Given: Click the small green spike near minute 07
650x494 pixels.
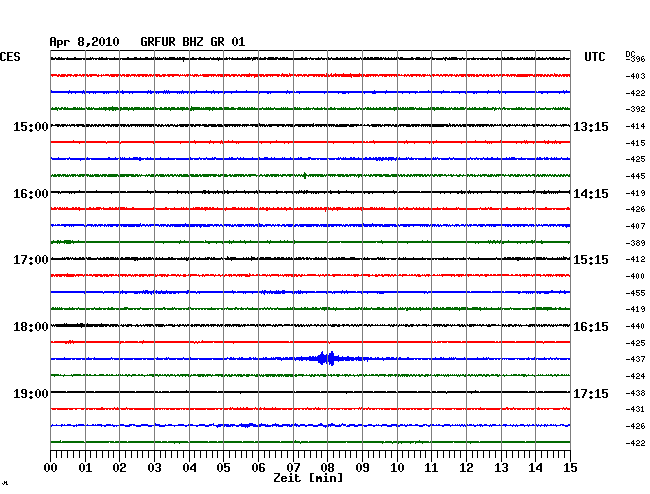Looking at the screenshot, I should pos(305,175).
